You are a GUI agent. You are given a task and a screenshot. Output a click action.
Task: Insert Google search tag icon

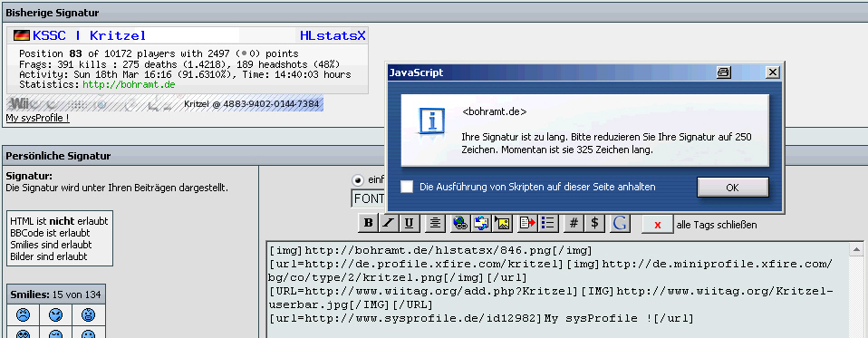(620, 223)
